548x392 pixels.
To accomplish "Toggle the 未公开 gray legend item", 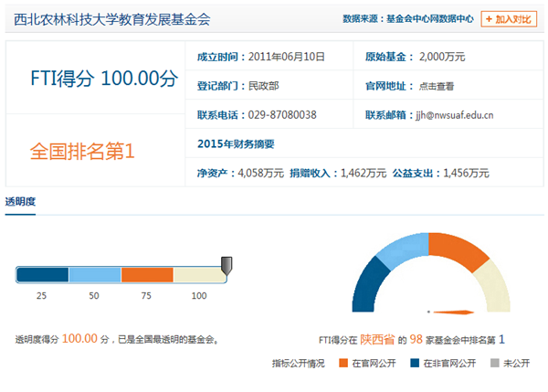I will pos(517,363).
